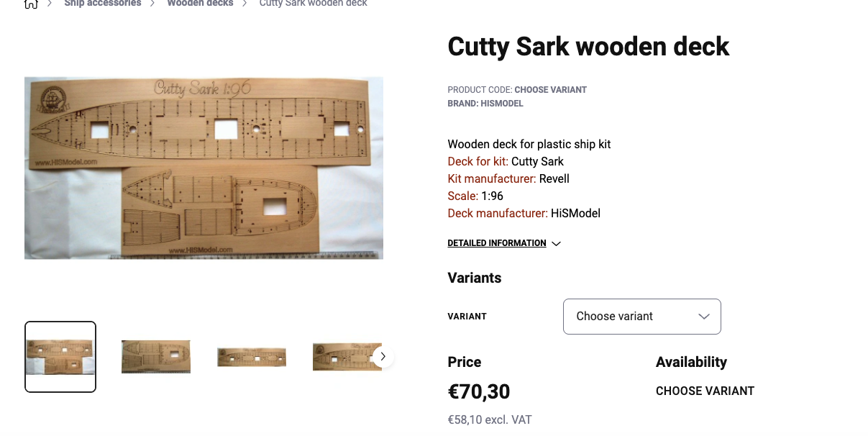Open the large main product photo

pos(204,168)
